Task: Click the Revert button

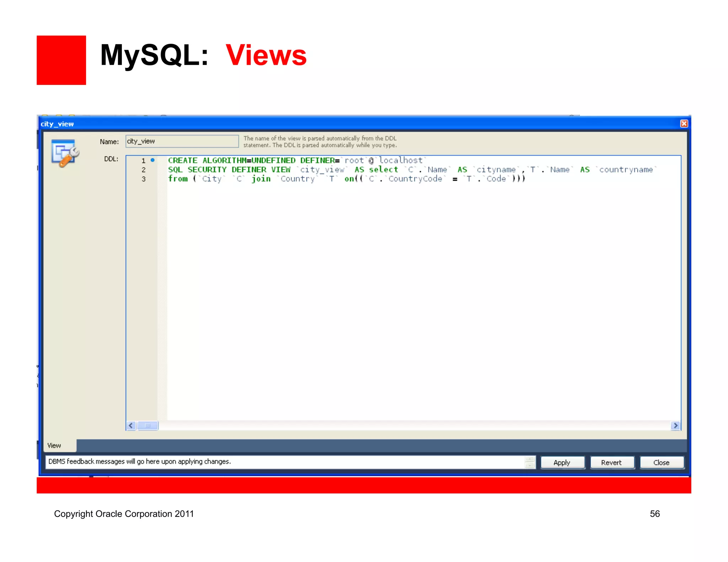Action: 612,463
